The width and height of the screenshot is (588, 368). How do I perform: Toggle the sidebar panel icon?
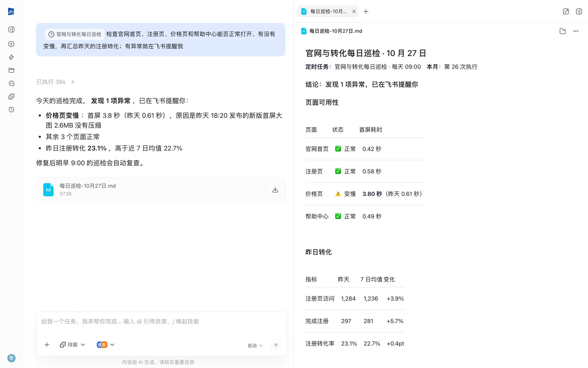pyautogui.click(x=11, y=29)
